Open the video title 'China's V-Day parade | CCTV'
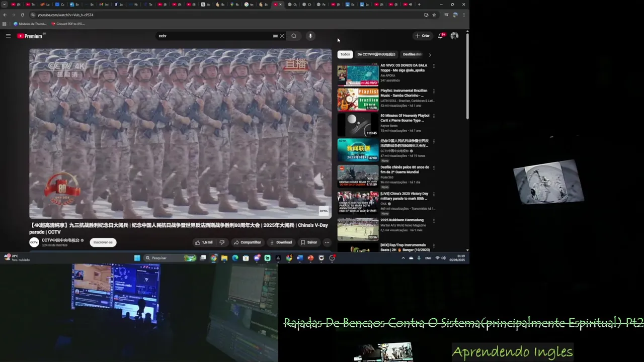644x362 pixels. (x=179, y=229)
